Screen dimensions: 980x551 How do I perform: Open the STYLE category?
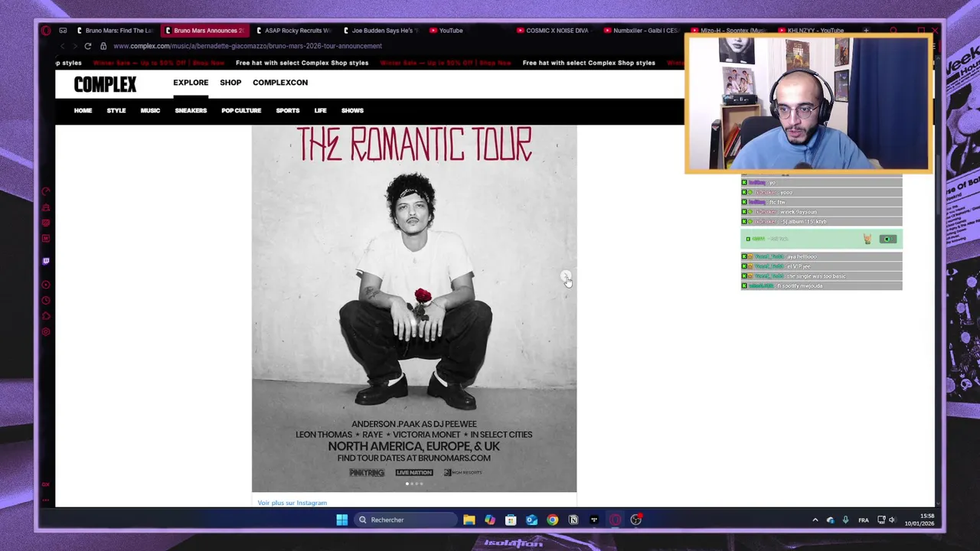pyautogui.click(x=116, y=111)
